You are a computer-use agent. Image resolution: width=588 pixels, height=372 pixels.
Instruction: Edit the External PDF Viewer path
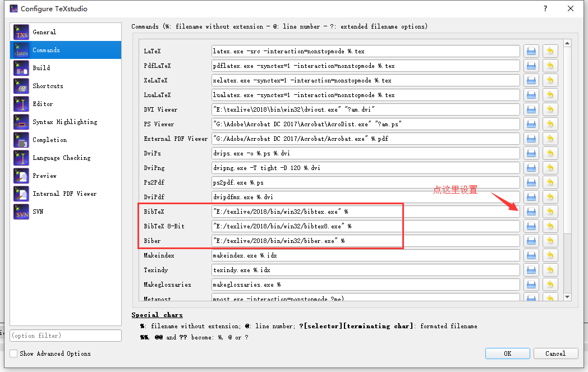pos(366,139)
